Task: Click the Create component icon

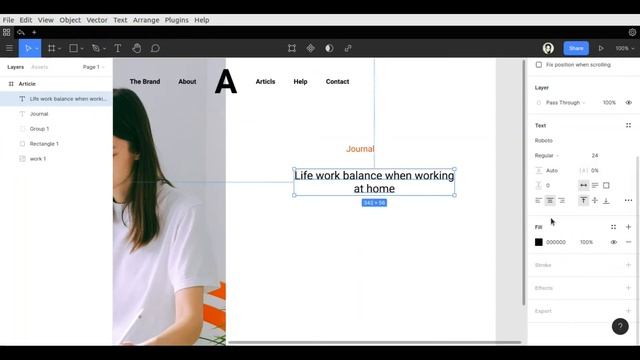Action: click(x=311, y=48)
